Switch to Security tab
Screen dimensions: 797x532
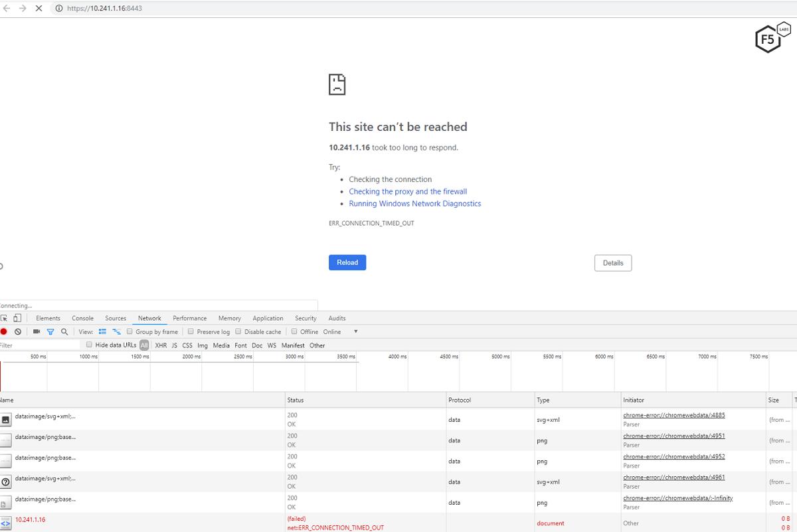pyautogui.click(x=306, y=318)
